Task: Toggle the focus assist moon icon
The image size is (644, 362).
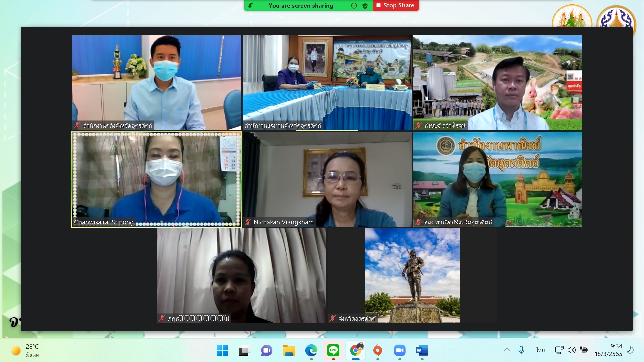Action: tap(630, 350)
